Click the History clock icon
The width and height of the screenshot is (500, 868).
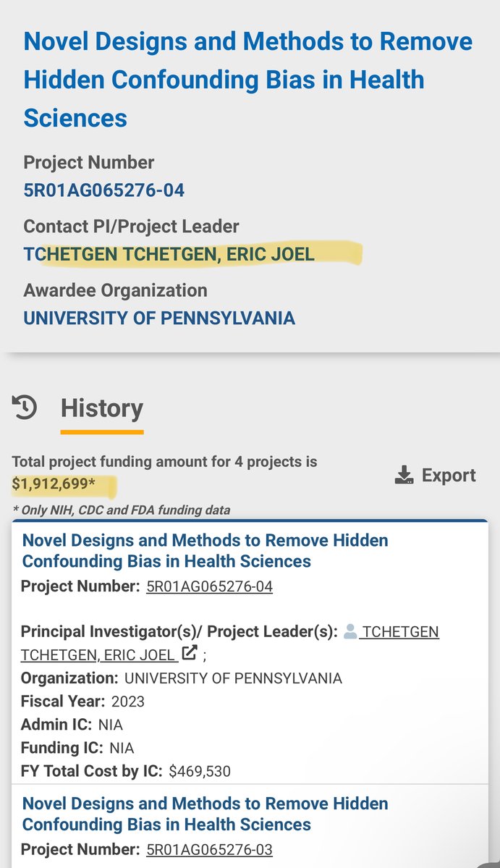tap(25, 408)
